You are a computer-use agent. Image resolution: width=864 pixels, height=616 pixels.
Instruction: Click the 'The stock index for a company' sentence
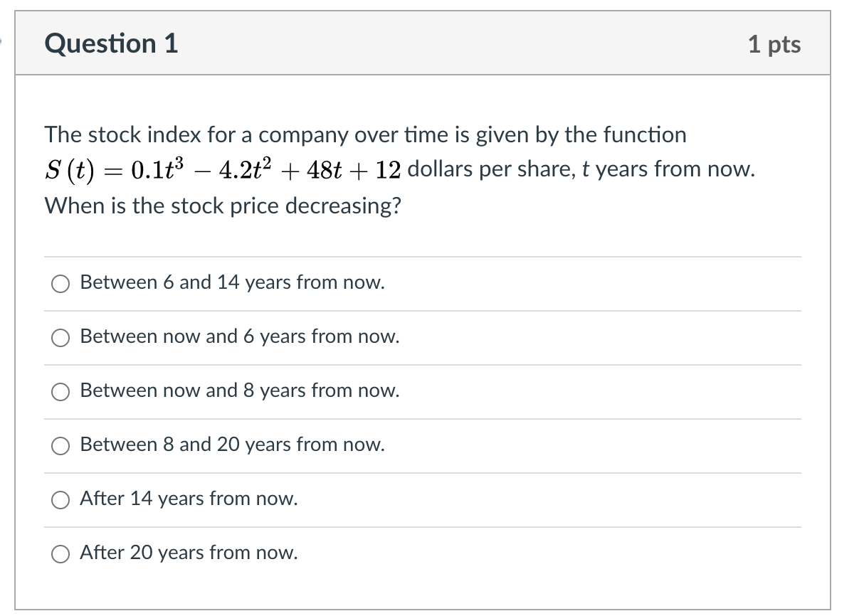(x=365, y=134)
